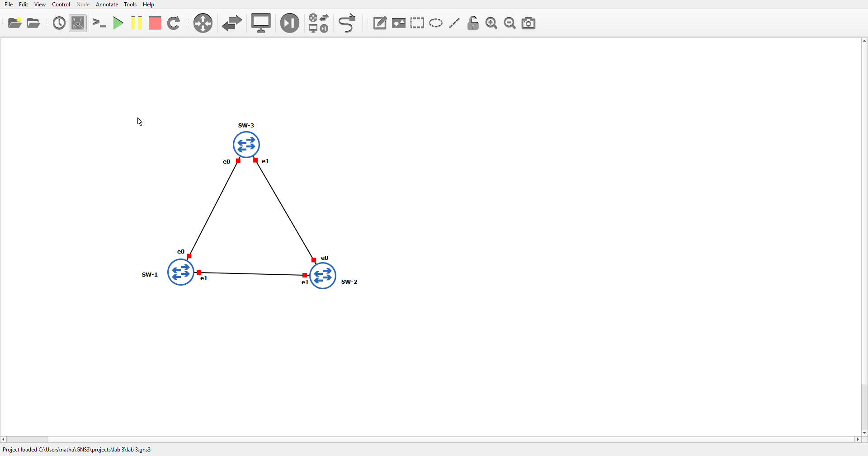Image resolution: width=868 pixels, height=456 pixels.
Task: Take a screenshot with the camera icon
Action: [528, 23]
